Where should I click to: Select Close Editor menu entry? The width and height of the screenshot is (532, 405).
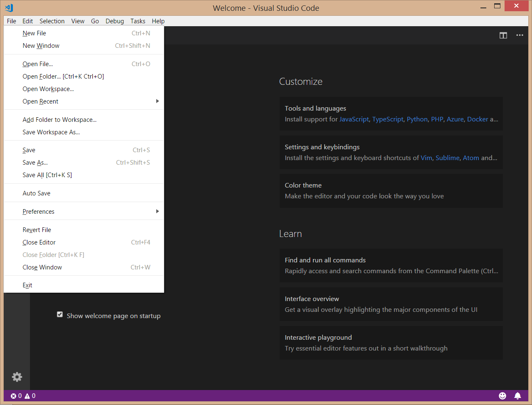click(84, 242)
